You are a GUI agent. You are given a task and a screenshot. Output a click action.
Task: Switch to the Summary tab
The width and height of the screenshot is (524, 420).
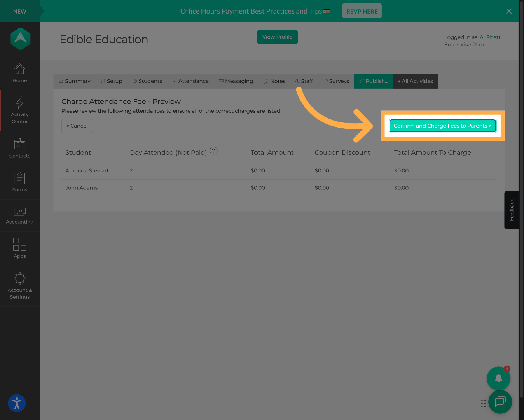[75, 81]
